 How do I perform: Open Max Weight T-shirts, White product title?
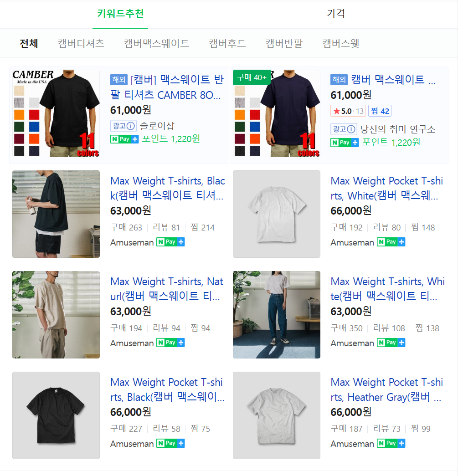coord(387,289)
